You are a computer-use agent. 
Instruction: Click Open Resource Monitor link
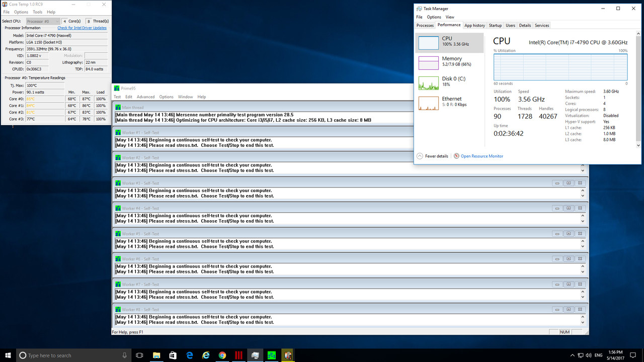tap(481, 156)
